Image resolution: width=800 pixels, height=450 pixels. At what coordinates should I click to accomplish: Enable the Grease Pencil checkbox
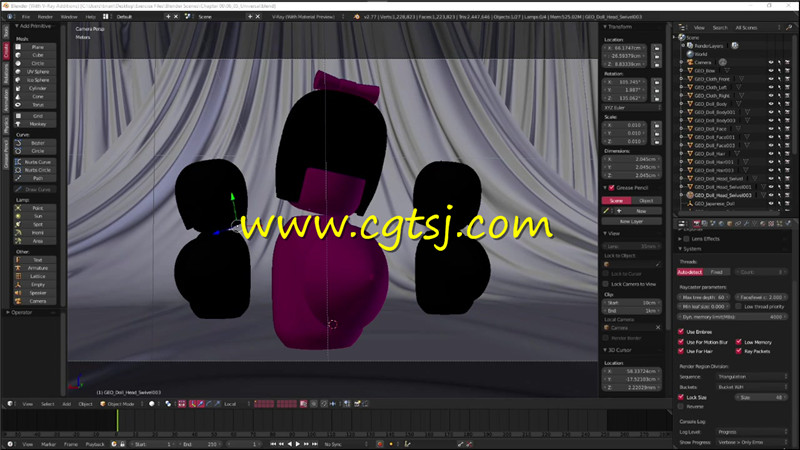(611, 188)
